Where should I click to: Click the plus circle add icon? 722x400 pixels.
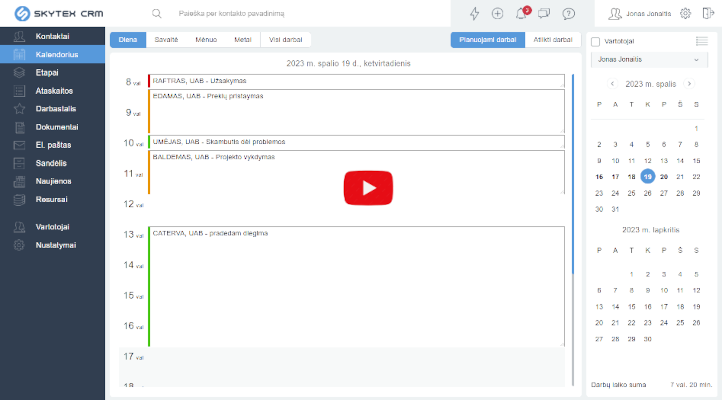click(497, 14)
